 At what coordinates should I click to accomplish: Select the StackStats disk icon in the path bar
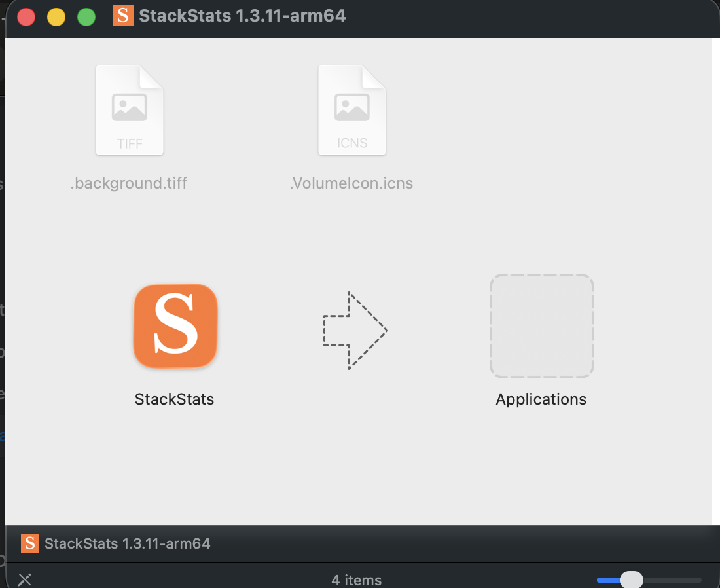(x=29, y=543)
